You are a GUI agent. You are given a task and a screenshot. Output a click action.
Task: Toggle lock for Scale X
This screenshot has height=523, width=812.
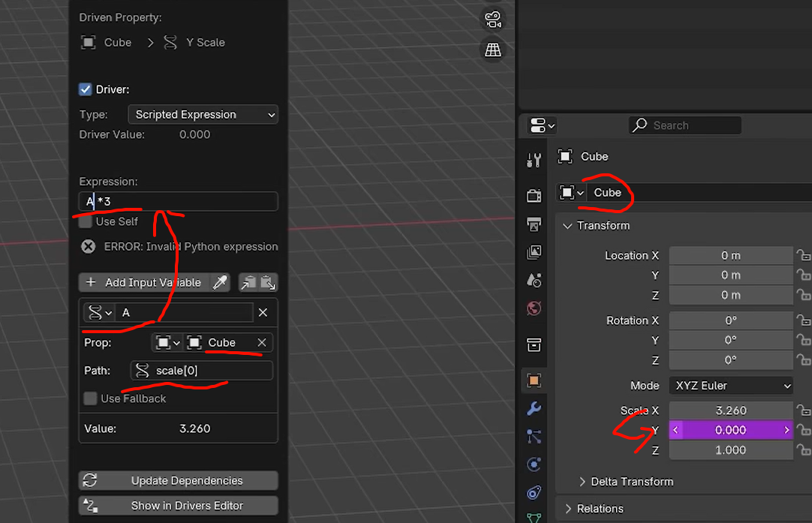click(x=803, y=410)
